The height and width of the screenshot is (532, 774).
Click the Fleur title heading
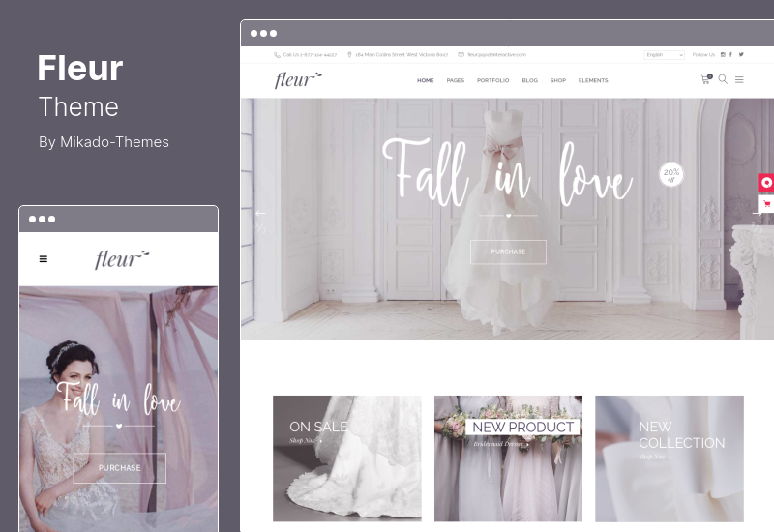click(80, 68)
